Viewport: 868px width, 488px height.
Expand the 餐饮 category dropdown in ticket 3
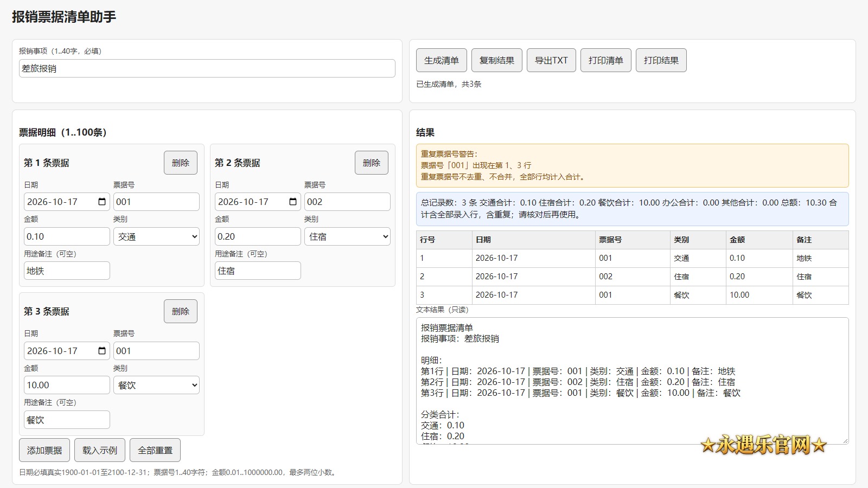tap(156, 385)
